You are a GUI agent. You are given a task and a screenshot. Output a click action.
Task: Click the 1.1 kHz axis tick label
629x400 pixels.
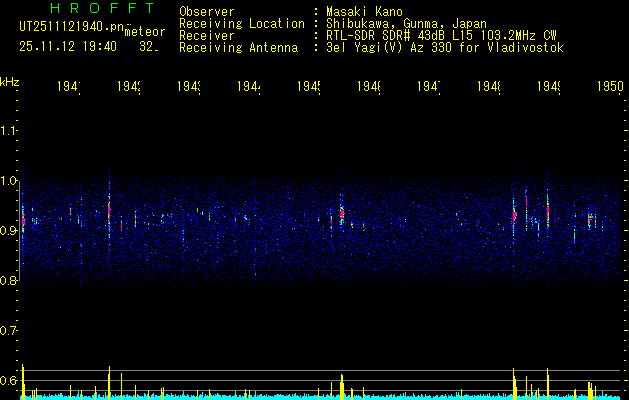(x=8, y=131)
